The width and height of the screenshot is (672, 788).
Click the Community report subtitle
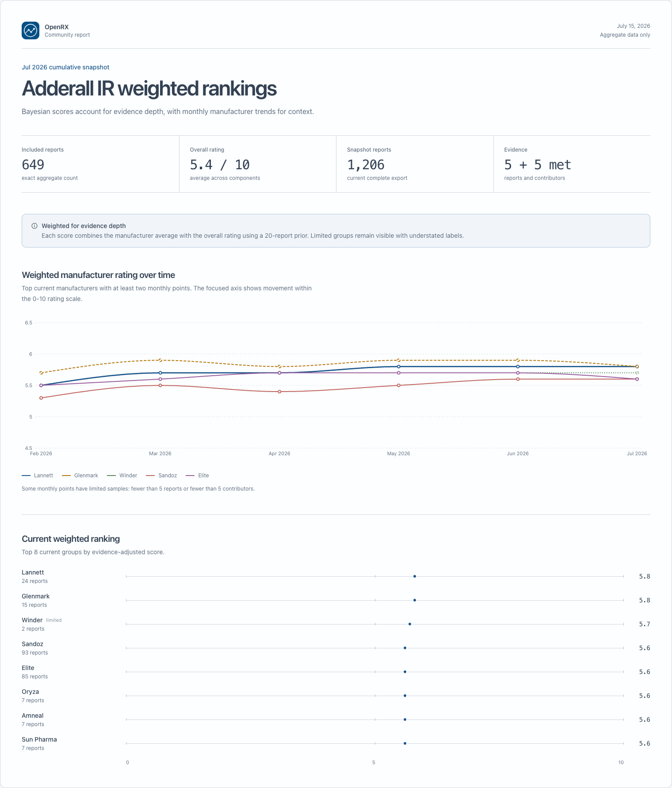pos(67,35)
